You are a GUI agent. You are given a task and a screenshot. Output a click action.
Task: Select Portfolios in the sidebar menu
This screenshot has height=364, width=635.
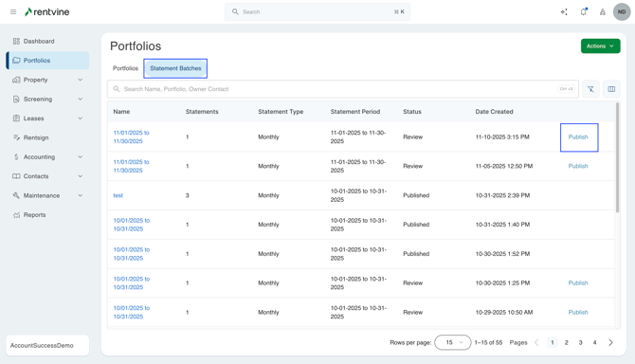point(47,61)
